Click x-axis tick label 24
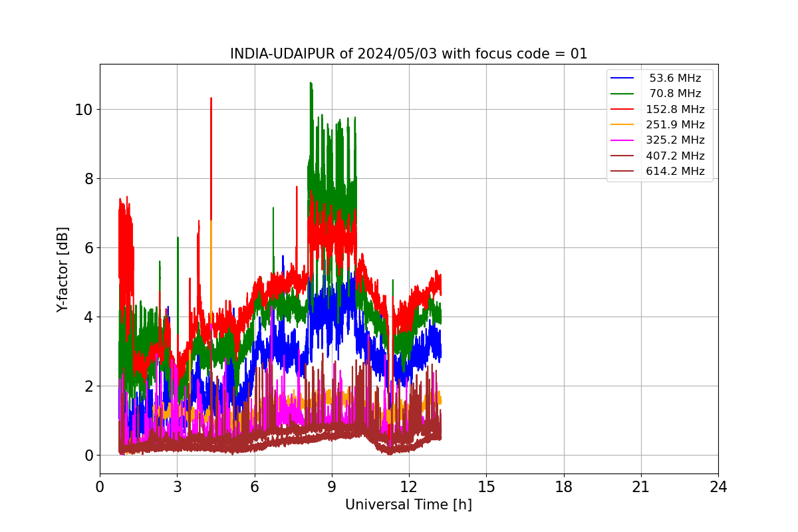 point(718,487)
